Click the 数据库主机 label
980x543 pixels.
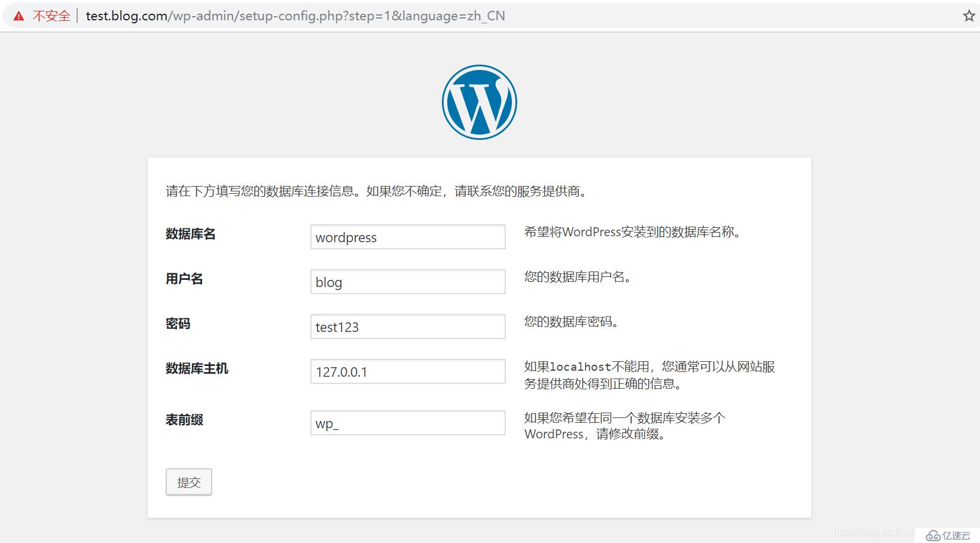197,368
